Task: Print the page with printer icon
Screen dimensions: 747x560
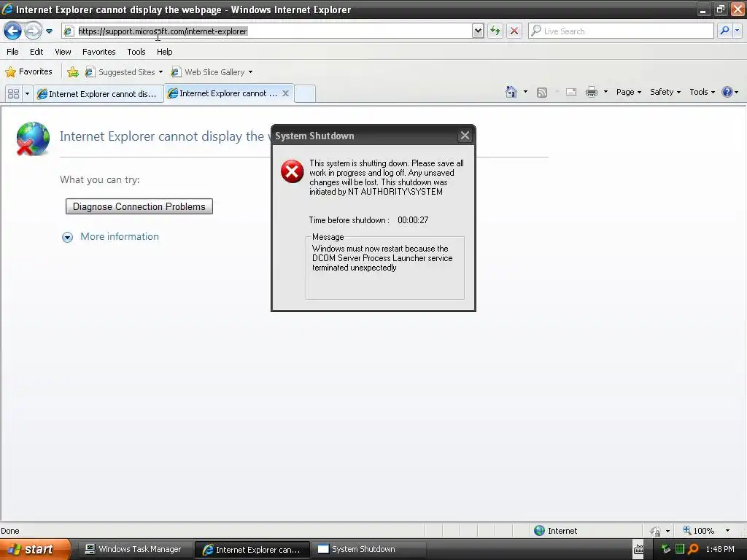Action: pos(591,92)
